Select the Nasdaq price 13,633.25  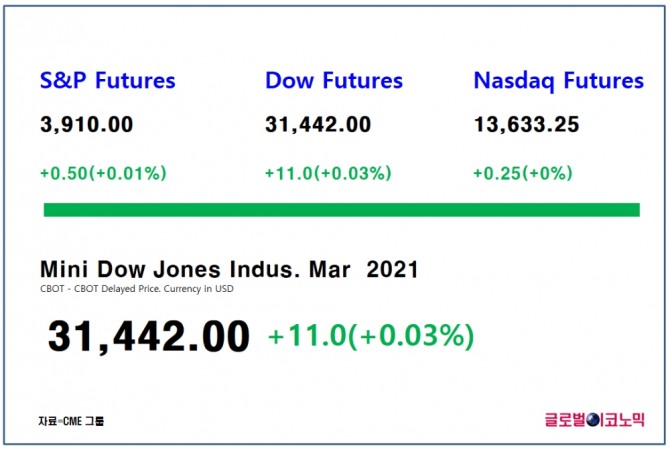coord(526,125)
